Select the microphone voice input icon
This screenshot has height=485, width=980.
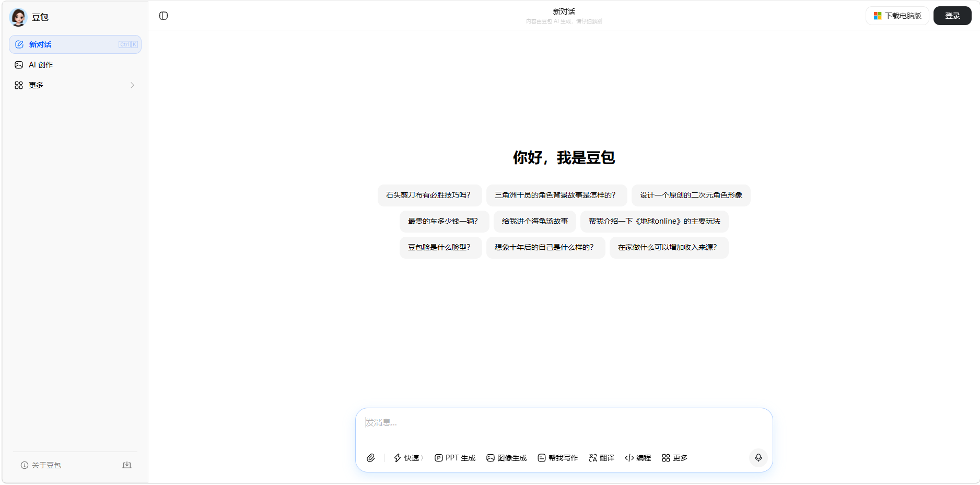[x=758, y=458]
